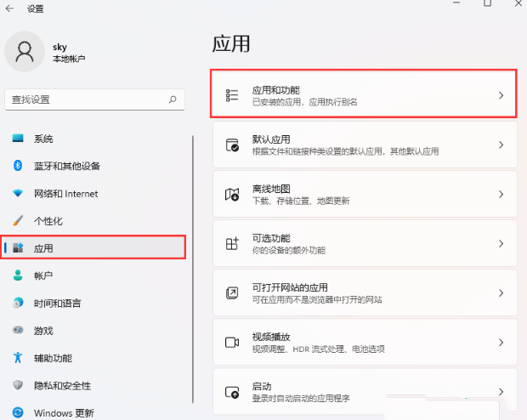Open the 可选功能 card title
The width and height of the screenshot is (527, 420).
(271, 238)
